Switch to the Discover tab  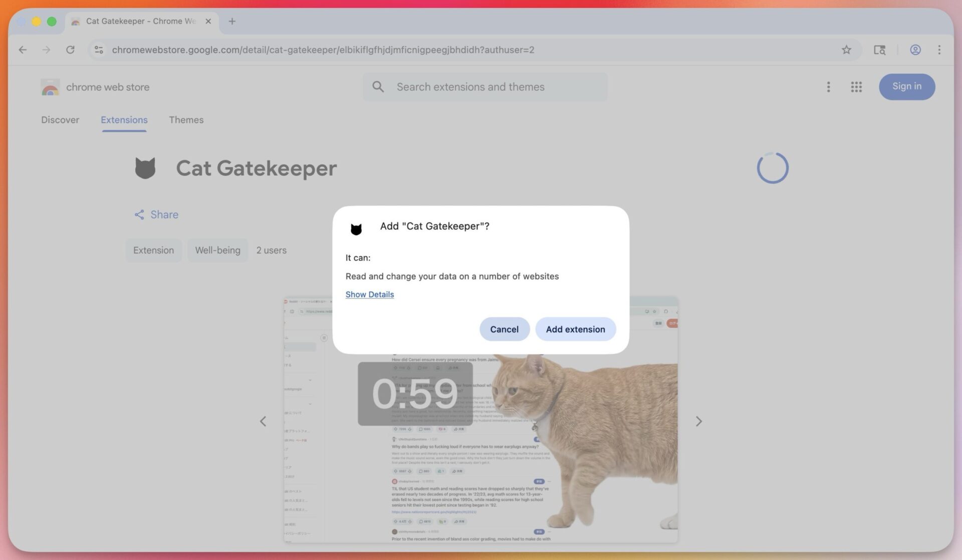[60, 120]
